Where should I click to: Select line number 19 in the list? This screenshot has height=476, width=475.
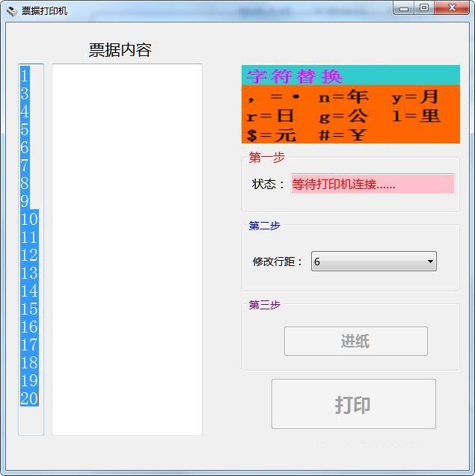point(29,380)
